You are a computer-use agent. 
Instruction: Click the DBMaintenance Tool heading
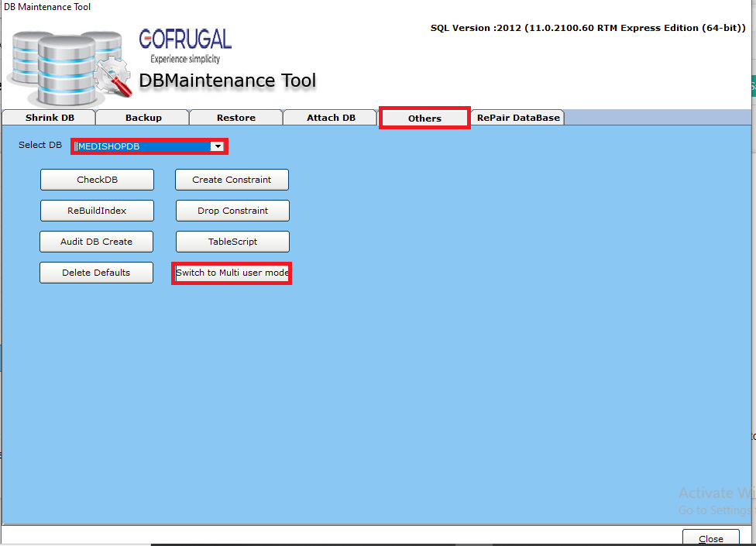pyautogui.click(x=228, y=81)
